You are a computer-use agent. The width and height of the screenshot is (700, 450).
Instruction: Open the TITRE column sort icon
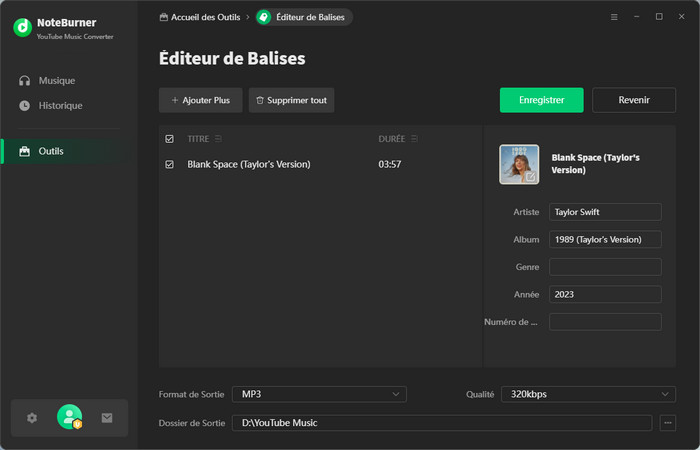[x=218, y=139]
